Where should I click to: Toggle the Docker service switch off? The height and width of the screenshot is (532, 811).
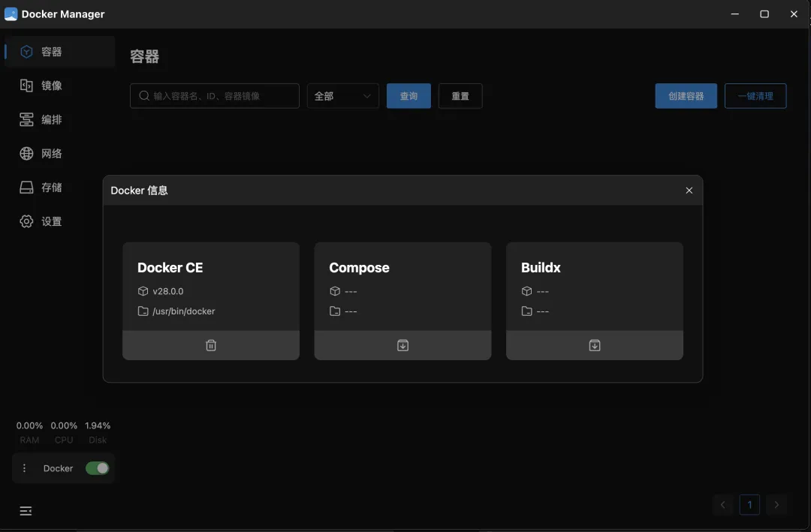coord(97,468)
